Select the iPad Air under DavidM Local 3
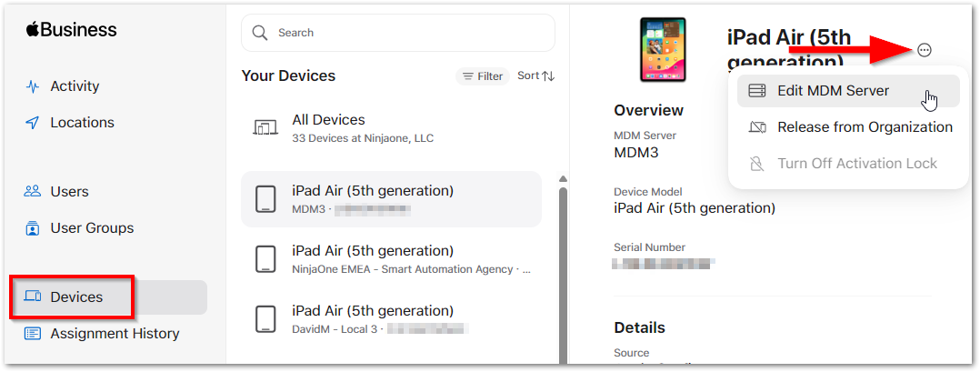 (391, 319)
